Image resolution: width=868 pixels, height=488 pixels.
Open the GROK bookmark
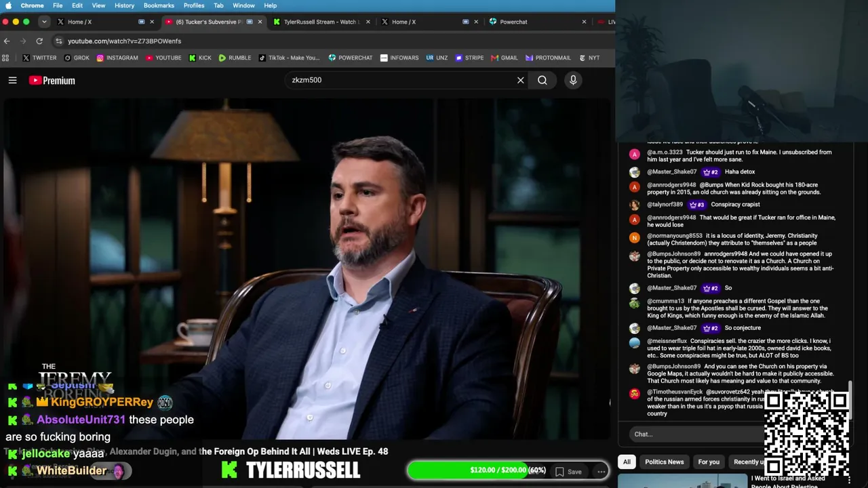(x=76, y=58)
